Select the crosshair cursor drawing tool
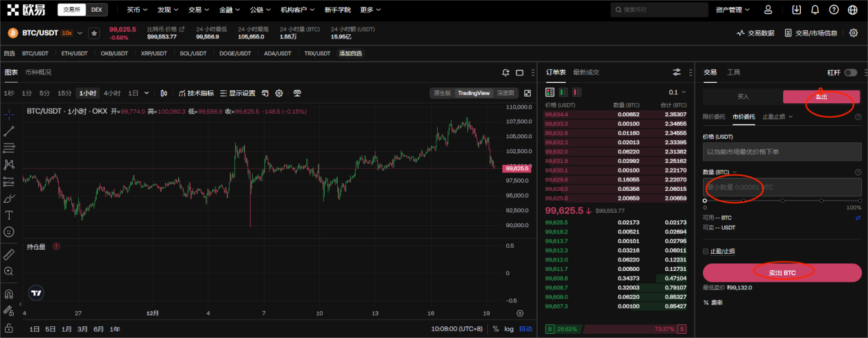This screenshot has width=868, height=338. (x=9, y=114)
